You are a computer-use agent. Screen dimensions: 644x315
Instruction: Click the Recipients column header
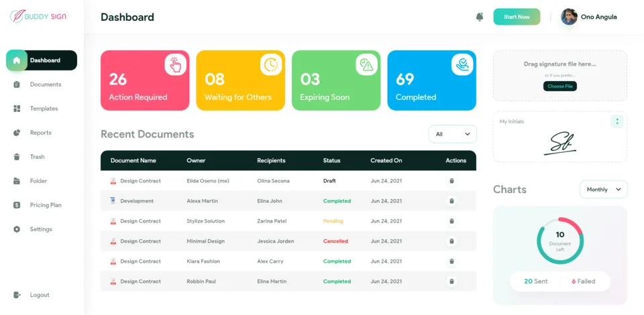pos(271,160)
